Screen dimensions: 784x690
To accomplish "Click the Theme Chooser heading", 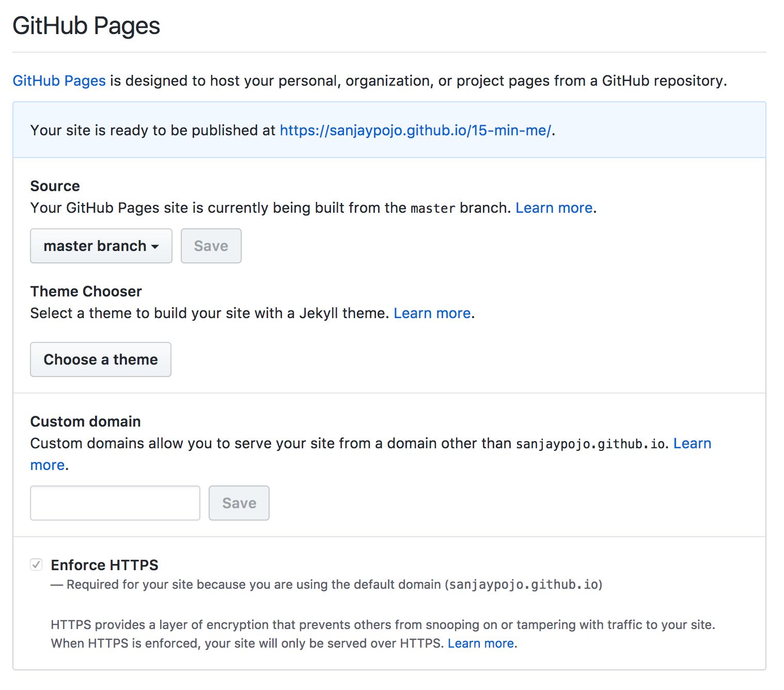I will [86, 291].
